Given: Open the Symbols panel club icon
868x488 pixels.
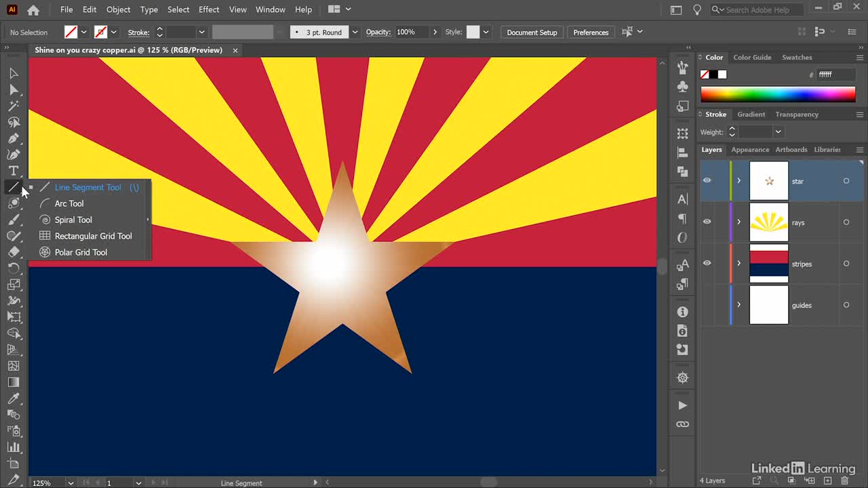Looking at the screenshot, I should [683, 87].
